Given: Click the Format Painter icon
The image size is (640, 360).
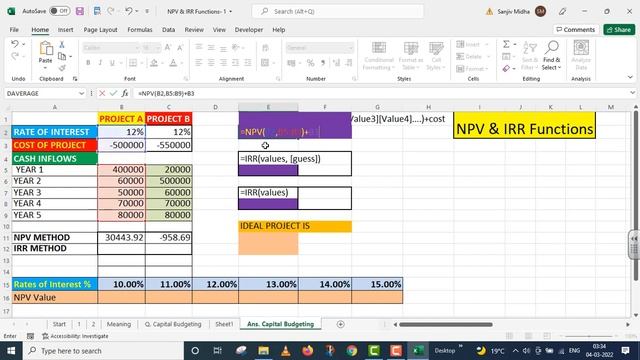Looking at the screenshot, I should pos(62,68).
